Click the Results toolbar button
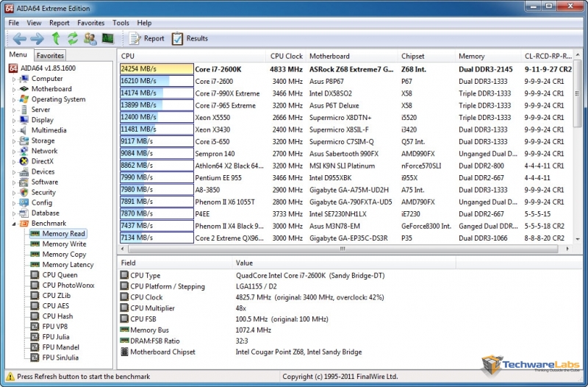 (190, 38)
